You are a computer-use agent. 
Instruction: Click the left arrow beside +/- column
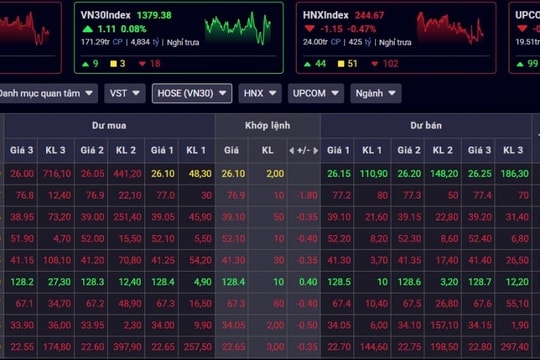291,151
